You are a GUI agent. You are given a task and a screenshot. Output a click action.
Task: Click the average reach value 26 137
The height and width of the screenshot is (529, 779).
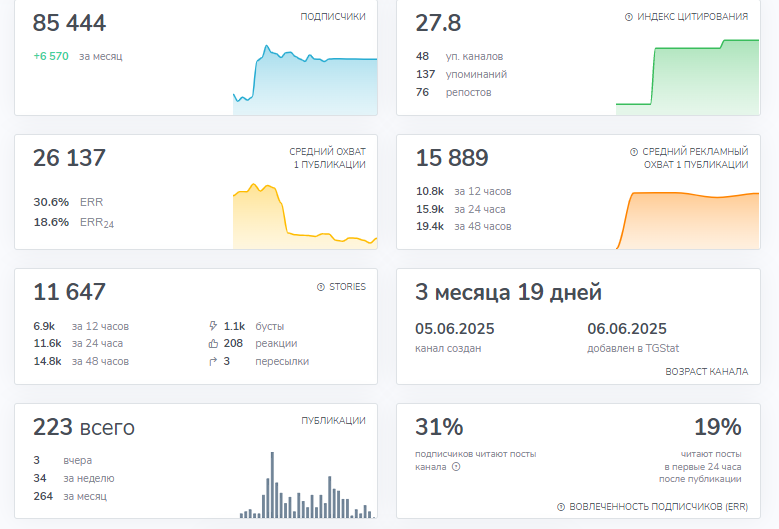[x=70, y=158]
